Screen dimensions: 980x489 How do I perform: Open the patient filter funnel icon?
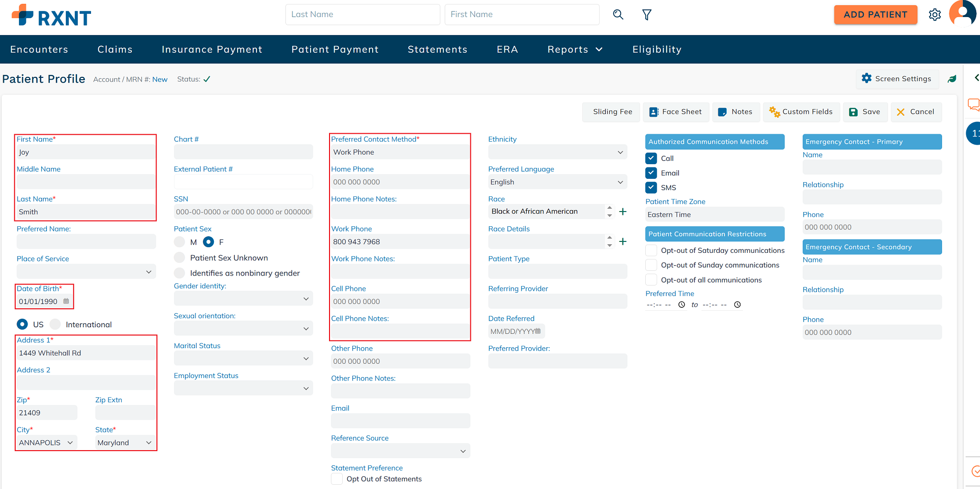647,15
